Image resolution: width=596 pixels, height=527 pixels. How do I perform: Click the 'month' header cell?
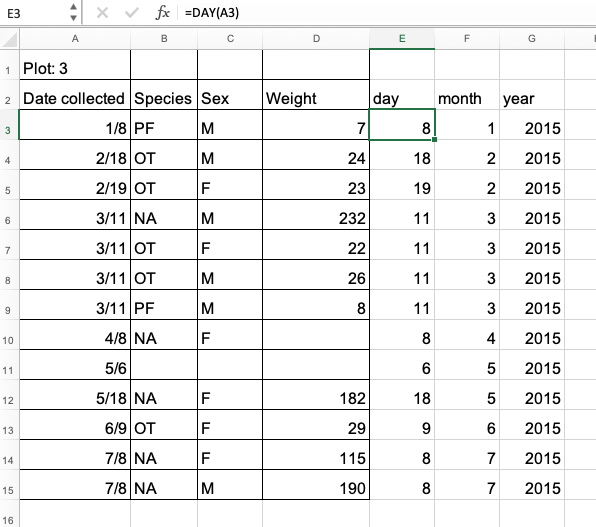coord(467,95)
